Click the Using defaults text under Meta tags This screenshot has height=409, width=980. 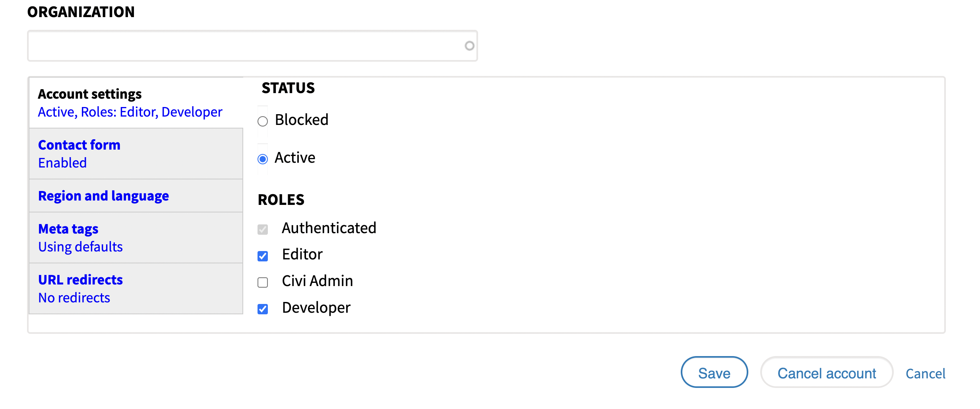(x=80, y=247)
